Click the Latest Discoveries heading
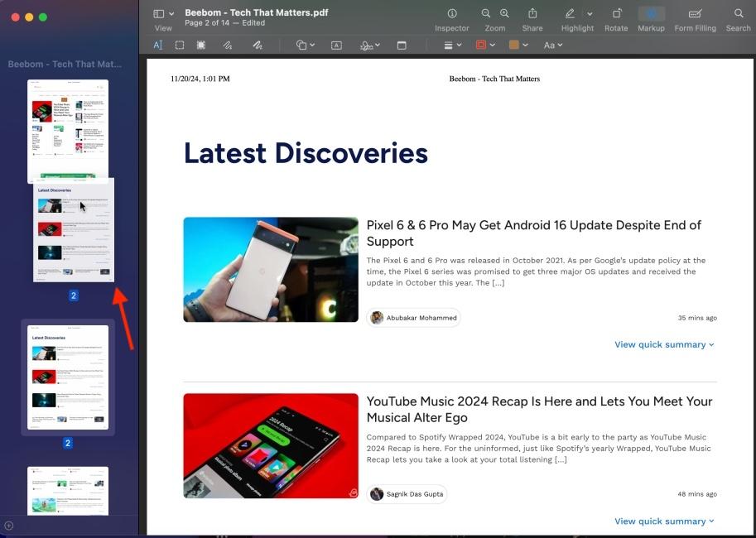Viewport: 756px width, 538px height. pyautogui.click(x=306, y=153)
